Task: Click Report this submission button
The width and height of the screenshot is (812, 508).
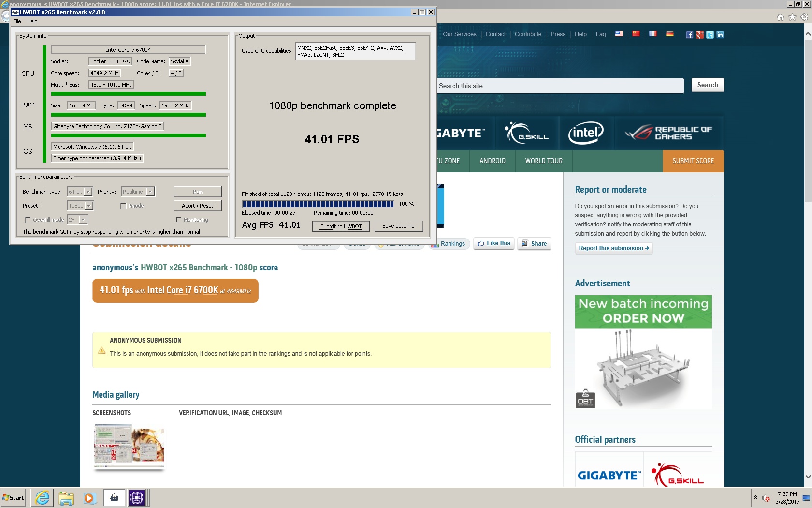Action: click(x=614, y=248)
